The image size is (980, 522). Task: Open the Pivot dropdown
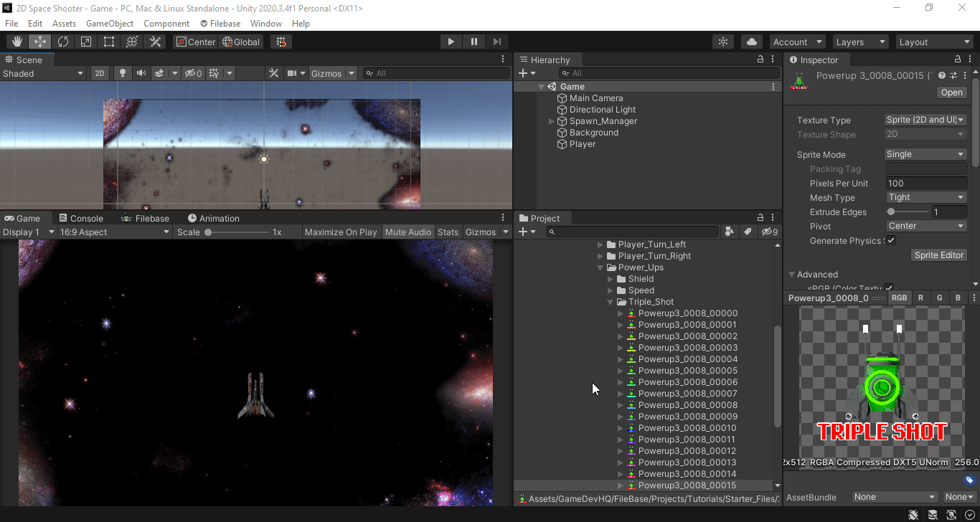(x=926, y=226)
